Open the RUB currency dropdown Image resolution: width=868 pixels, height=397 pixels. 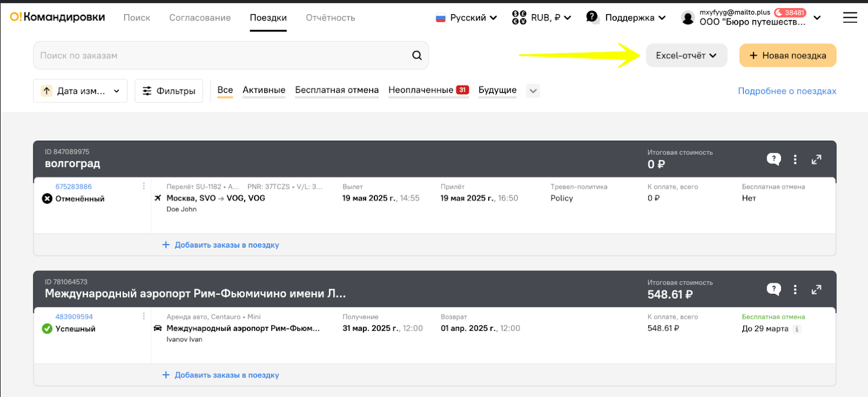coord(542,17)
